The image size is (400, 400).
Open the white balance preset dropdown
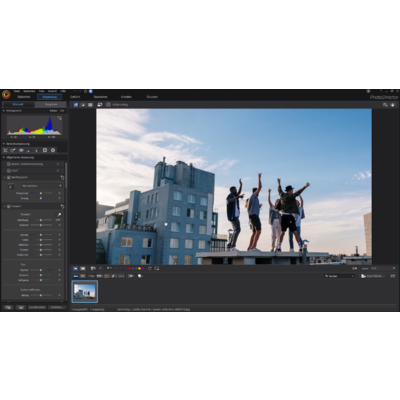point(41,186)
